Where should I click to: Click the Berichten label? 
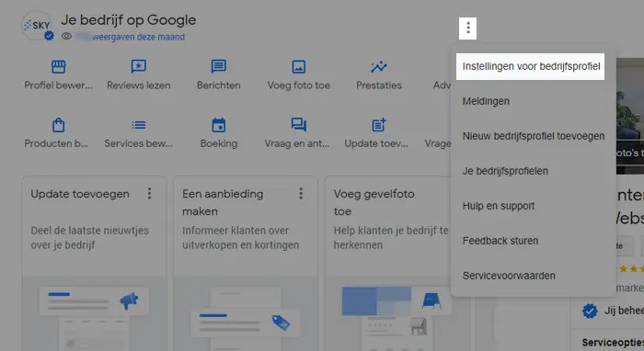pos(219,85)
